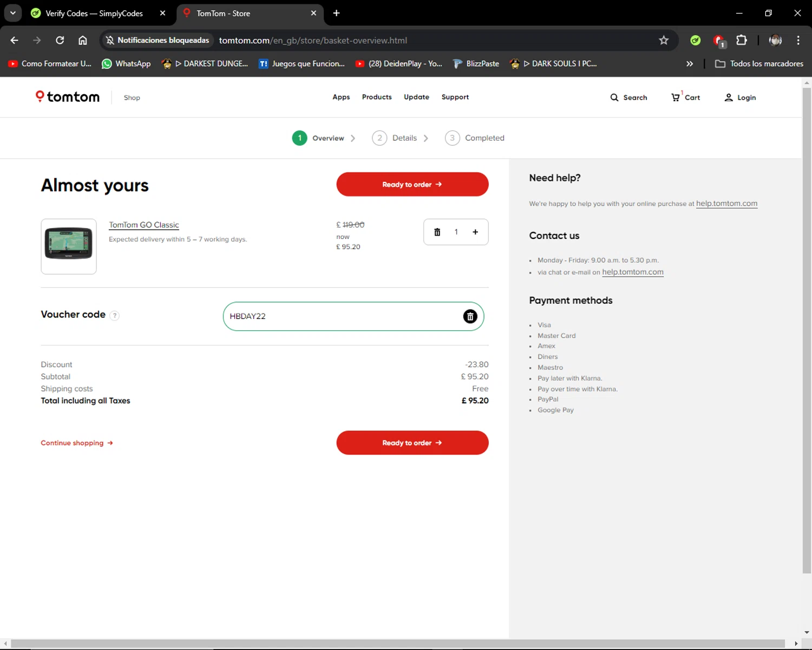Click the crossed-out £ 119.00 price

coord(350,225)
